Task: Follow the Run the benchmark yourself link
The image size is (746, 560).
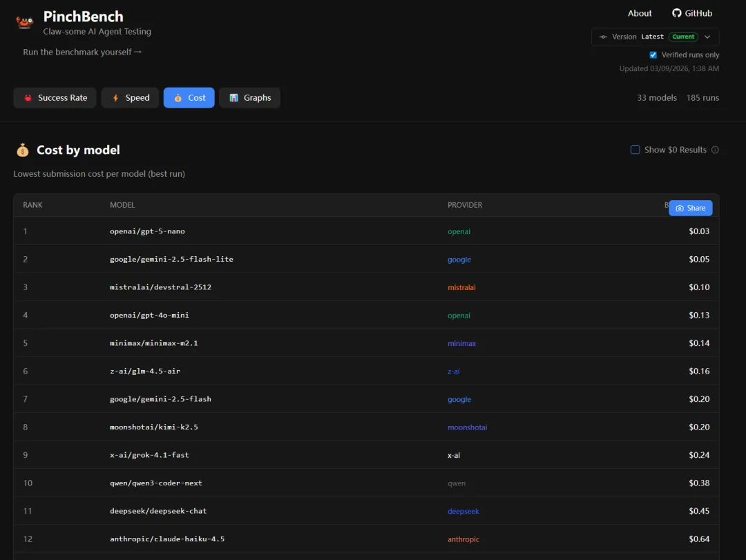Action: coord(82,52)
